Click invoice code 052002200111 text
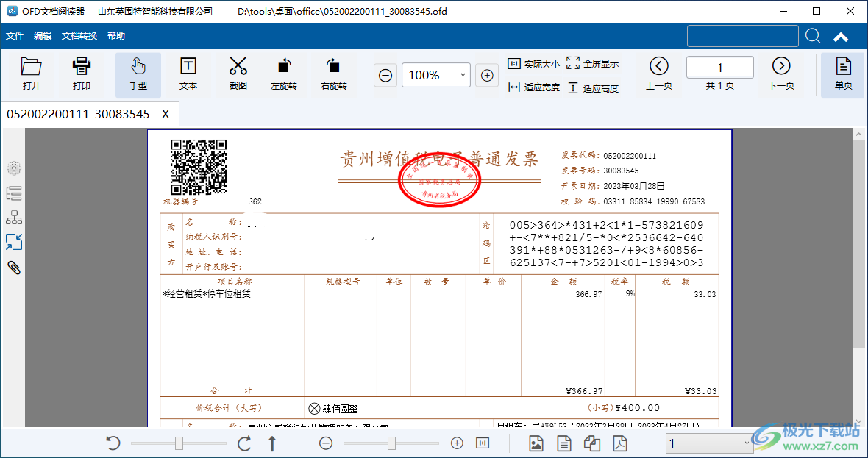 630,156
